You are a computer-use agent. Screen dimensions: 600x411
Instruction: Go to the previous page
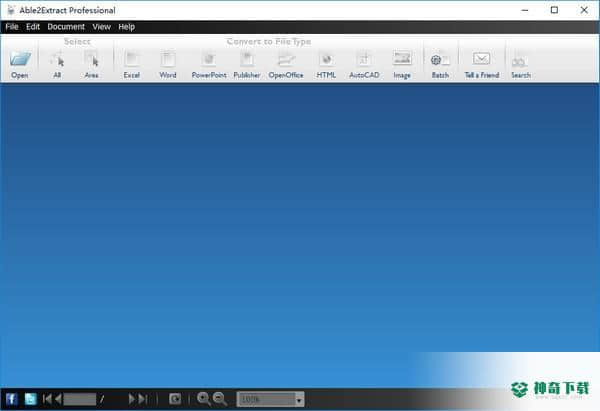tap(58, 399)
